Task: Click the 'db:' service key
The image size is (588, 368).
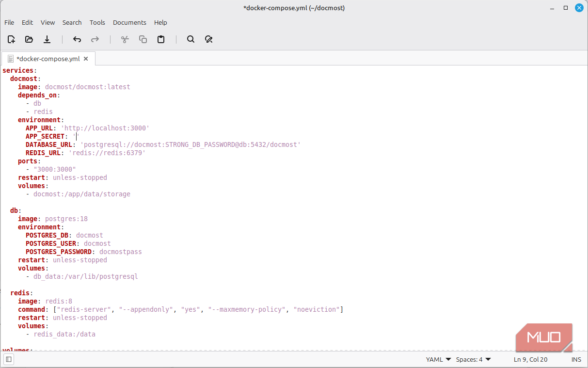Action: pyautogui.click(x=16, y=211)
